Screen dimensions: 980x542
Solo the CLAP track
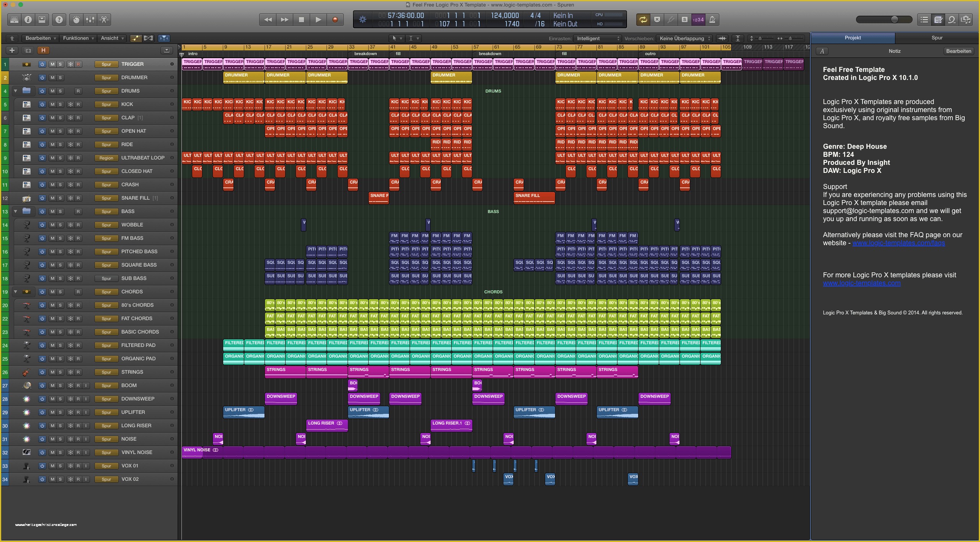tap(60, 118)
